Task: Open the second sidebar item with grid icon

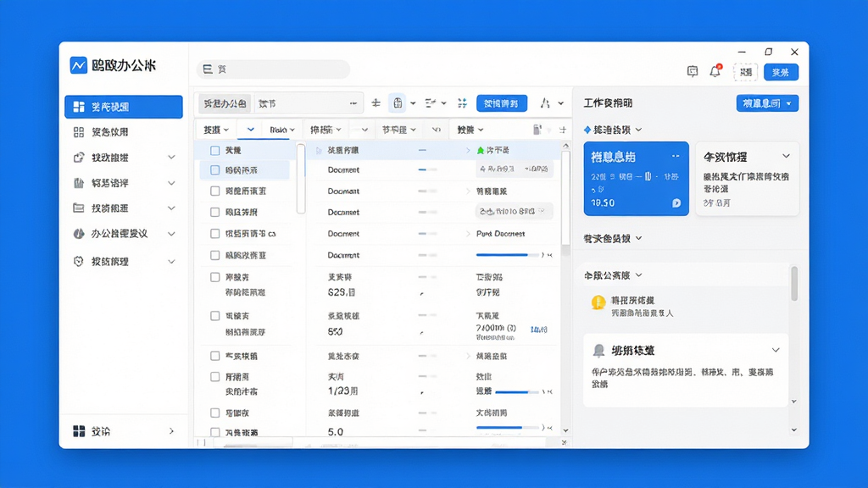Action: tap(124, 132)
